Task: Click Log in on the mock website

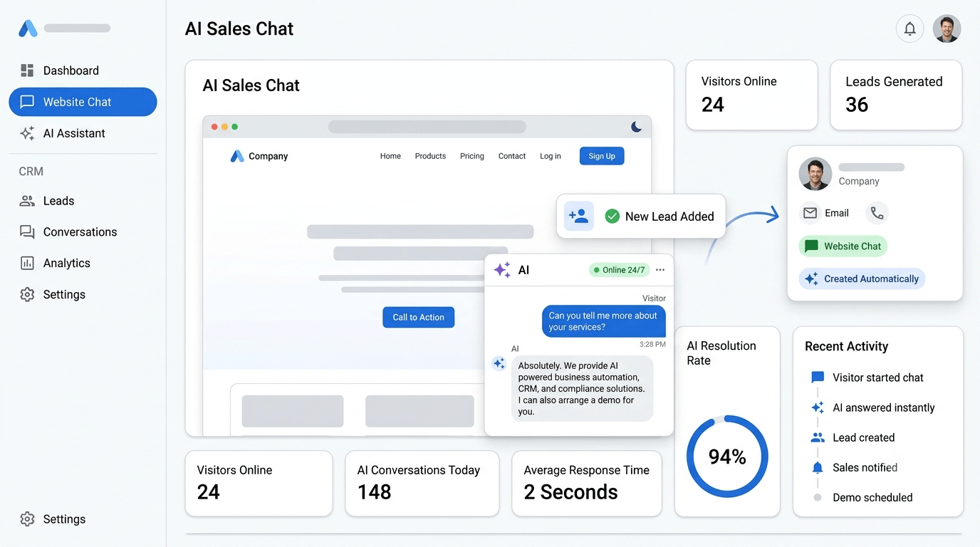Action: point(551,156)
